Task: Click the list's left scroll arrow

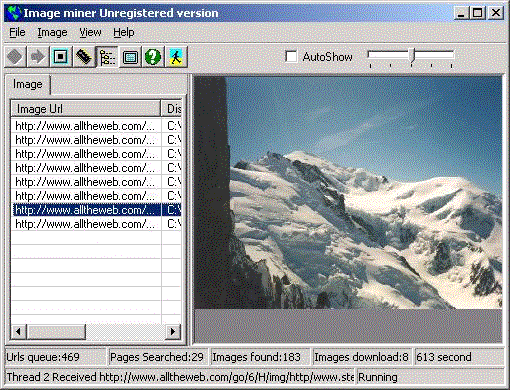Action: click(x=19, y=331)
